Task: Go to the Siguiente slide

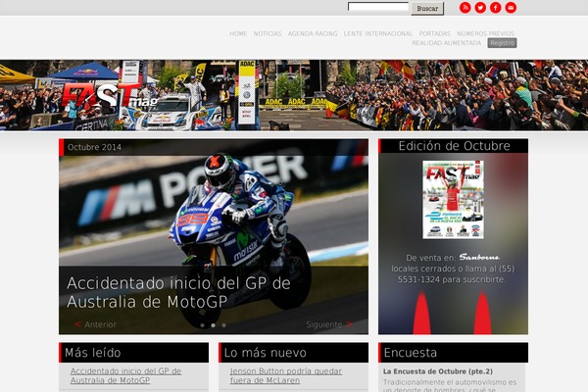Action: pyautogui.click(x=329, y=324)
